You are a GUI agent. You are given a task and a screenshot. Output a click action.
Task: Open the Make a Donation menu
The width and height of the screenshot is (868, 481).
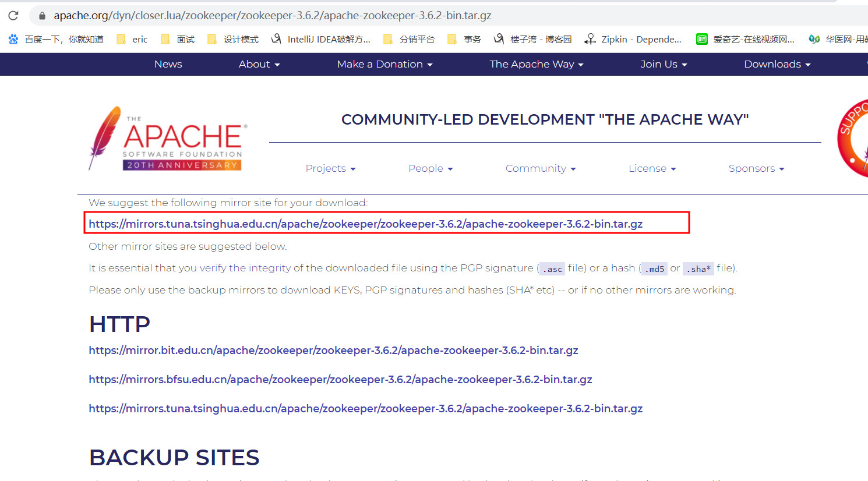click(385, 64)
